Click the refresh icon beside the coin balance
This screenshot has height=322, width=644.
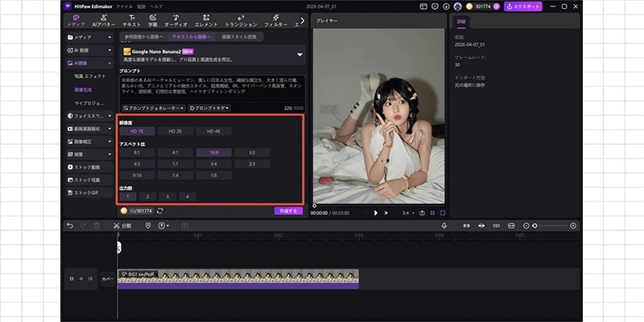[160, 210]
